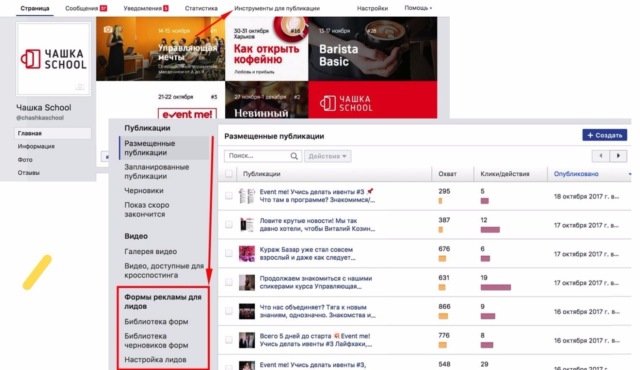The image size is (640, 370).
Task: Click thumbnail of 'Всего 5 дней' post
Action: pos(247,340)
